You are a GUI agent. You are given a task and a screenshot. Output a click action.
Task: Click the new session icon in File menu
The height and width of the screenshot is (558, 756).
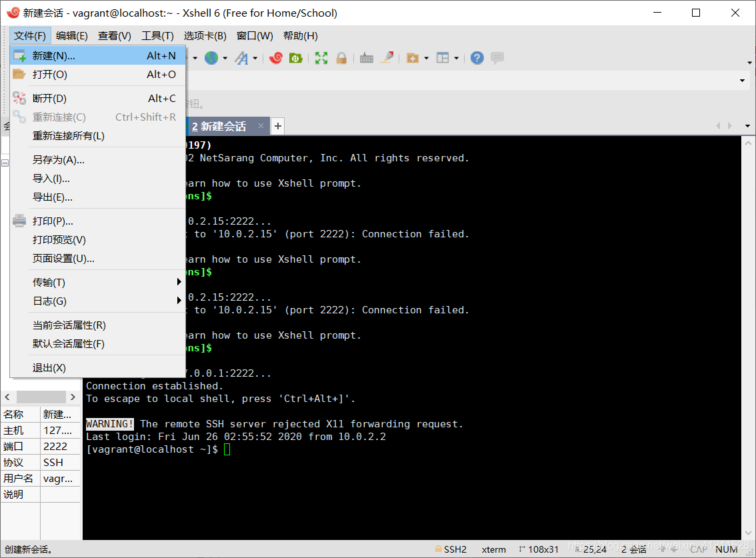(x=19, y=56)
